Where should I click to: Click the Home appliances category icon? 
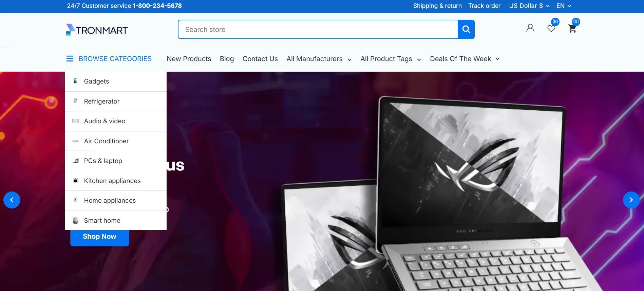click(x=75, y=200)
